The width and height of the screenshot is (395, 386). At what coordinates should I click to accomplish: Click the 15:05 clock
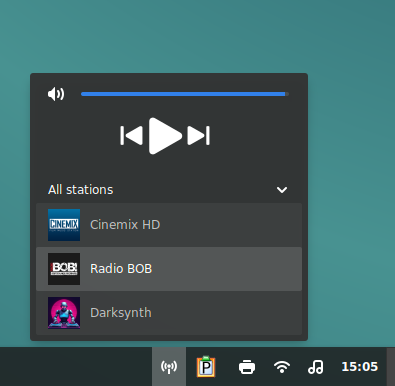click(360, 367)
